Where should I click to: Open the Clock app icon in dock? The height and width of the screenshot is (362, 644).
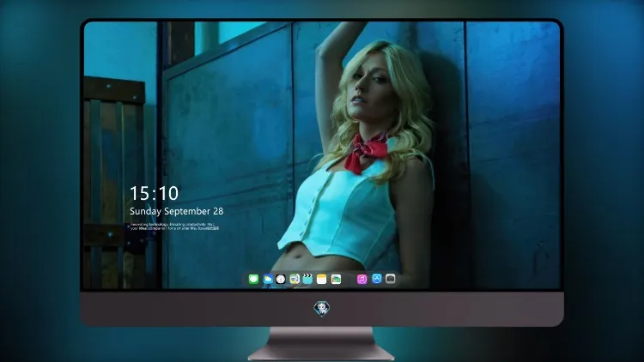pos(281,280)
